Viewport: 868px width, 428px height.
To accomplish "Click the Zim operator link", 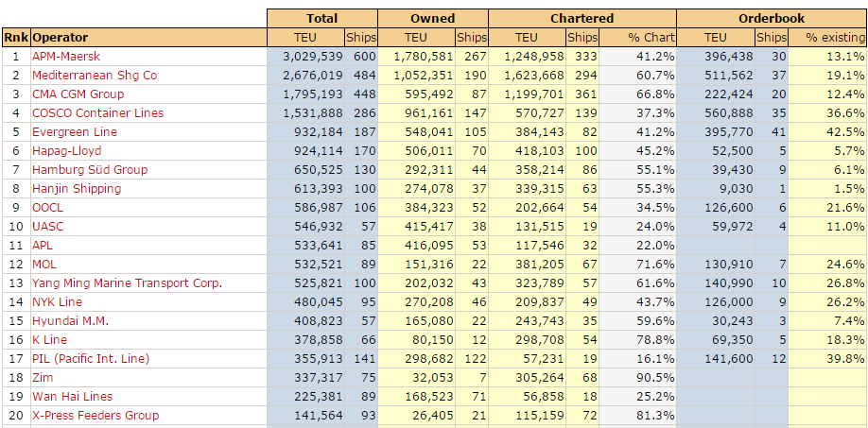I will (43, 378).
